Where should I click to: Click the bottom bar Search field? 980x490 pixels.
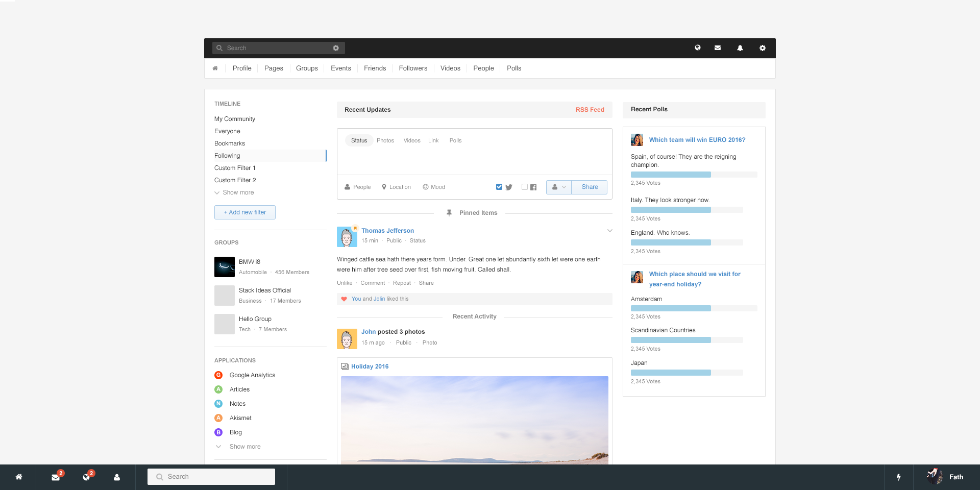pos(211,477)
